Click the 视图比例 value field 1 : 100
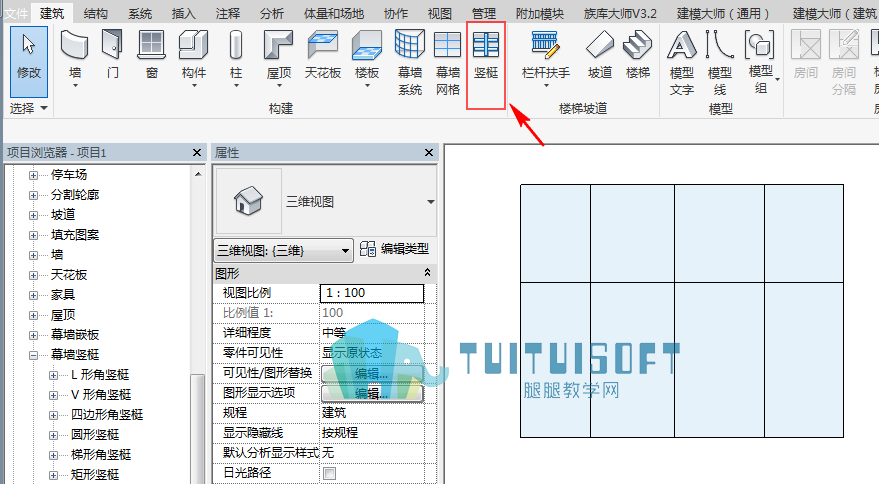This screenshot has height=484, width=879. (372, 293)
